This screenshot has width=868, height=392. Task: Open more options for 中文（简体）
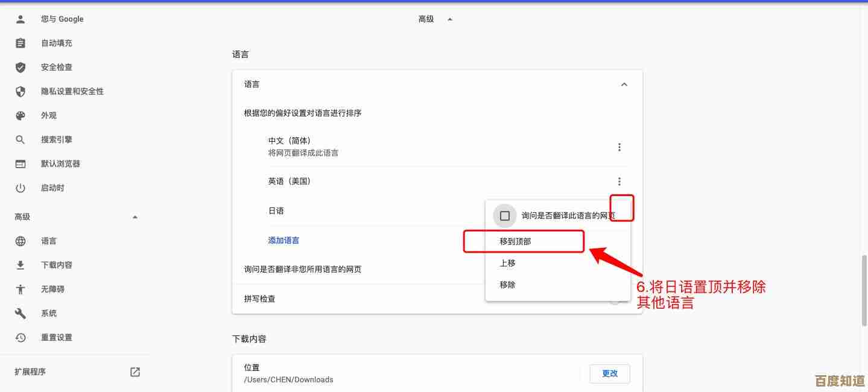click(619, 147)
